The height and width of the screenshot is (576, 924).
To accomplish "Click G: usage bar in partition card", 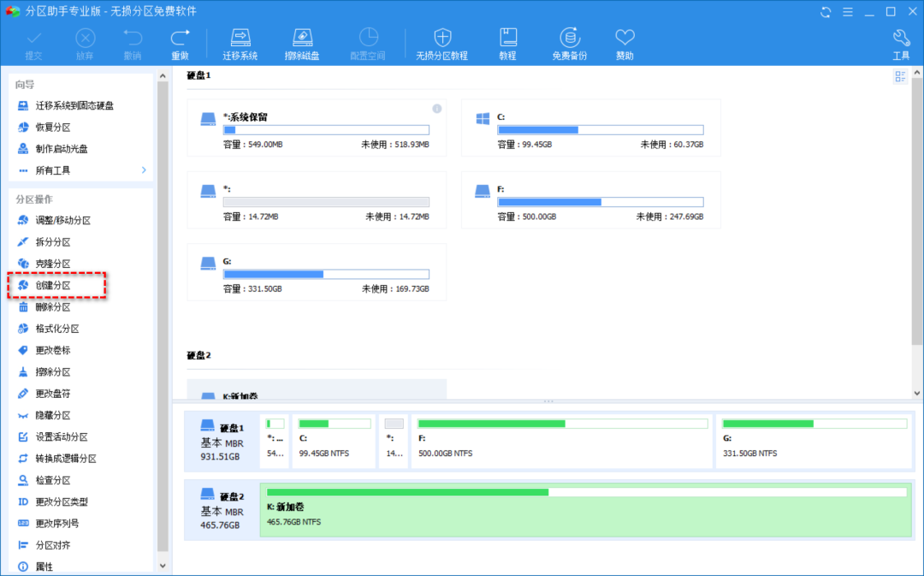I will click(326, 274).
